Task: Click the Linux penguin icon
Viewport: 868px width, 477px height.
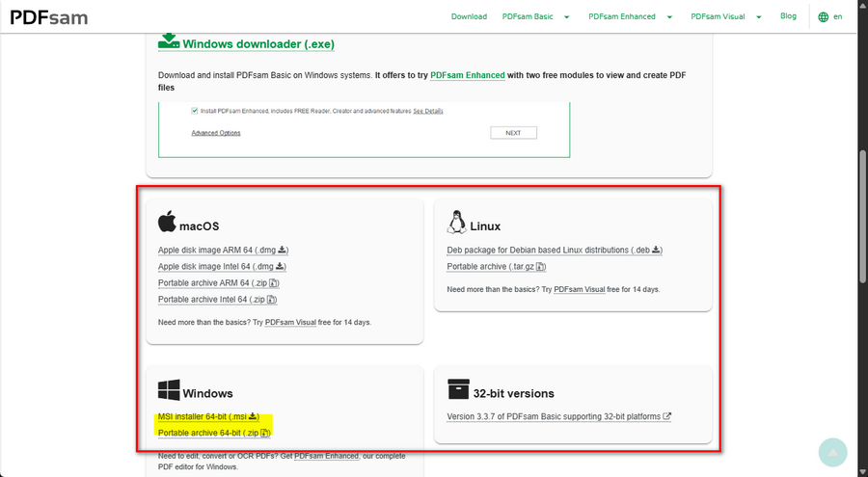Action: pos(457,222)
